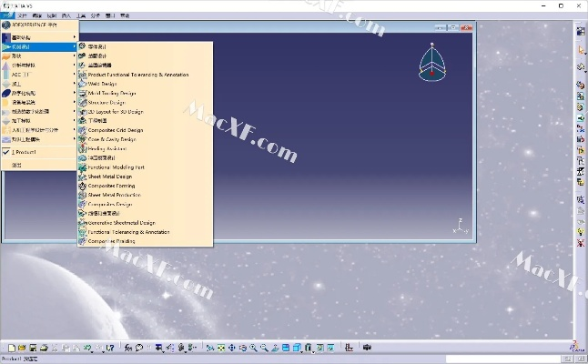This screenshot has height=364, width=588.
Task: Select Composites Grid Design entry
Action: 115,130
